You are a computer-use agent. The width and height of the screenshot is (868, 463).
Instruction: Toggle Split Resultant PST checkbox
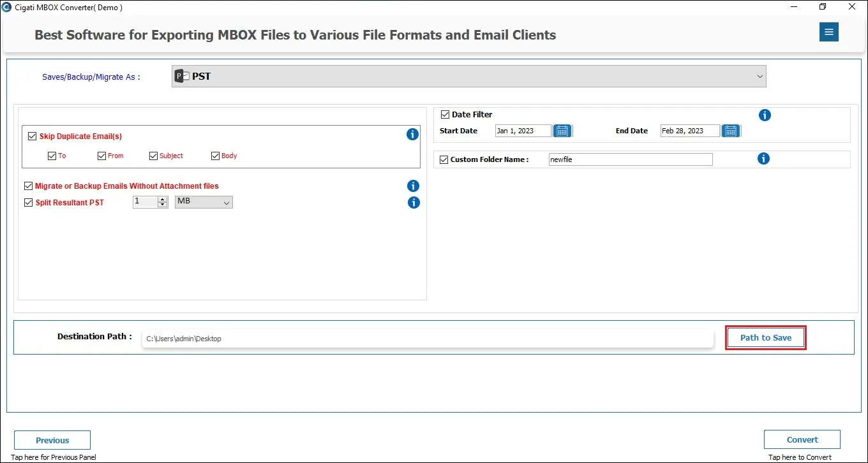click(28, 203)
